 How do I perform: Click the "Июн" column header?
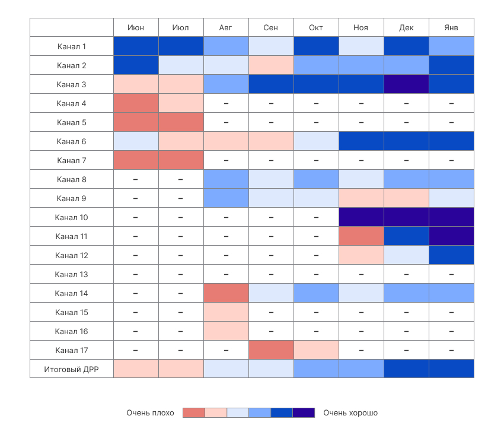point(136,27)
